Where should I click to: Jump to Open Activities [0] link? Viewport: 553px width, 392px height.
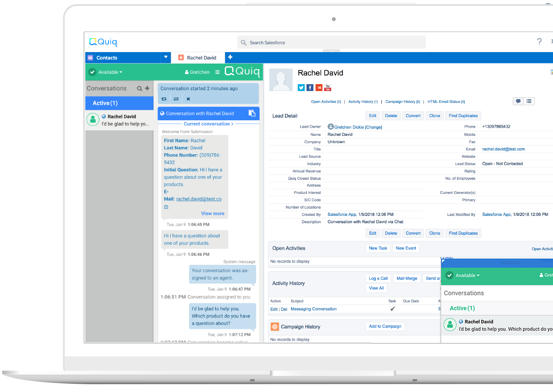coord(326,102)
